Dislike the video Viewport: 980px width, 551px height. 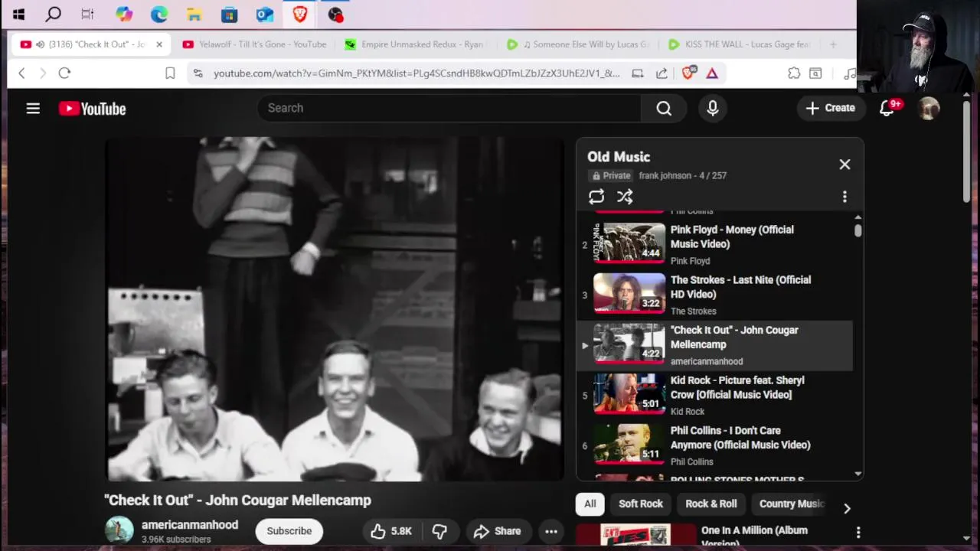point(439,531)
